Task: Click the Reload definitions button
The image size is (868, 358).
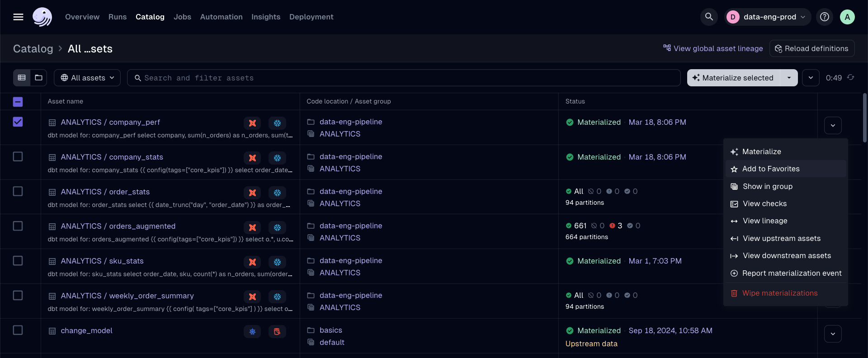Action: coord(812,48)
